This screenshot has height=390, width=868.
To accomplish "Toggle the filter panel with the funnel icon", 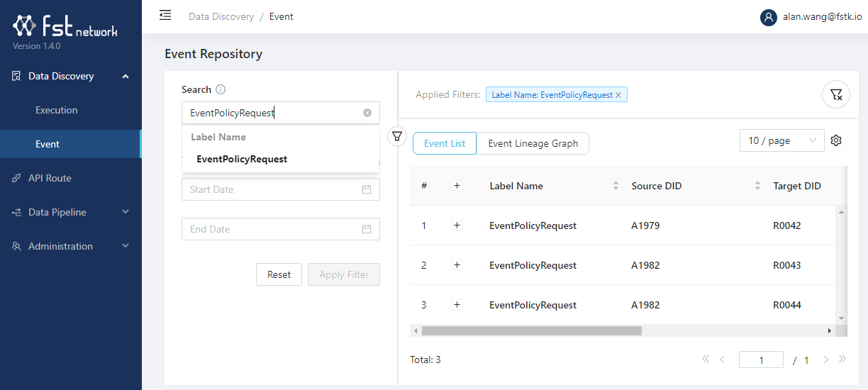I will [x=397, y=135].
